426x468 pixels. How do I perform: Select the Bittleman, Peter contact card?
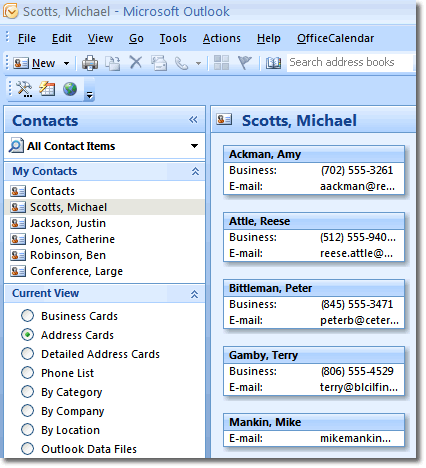[x=314, y=304]
